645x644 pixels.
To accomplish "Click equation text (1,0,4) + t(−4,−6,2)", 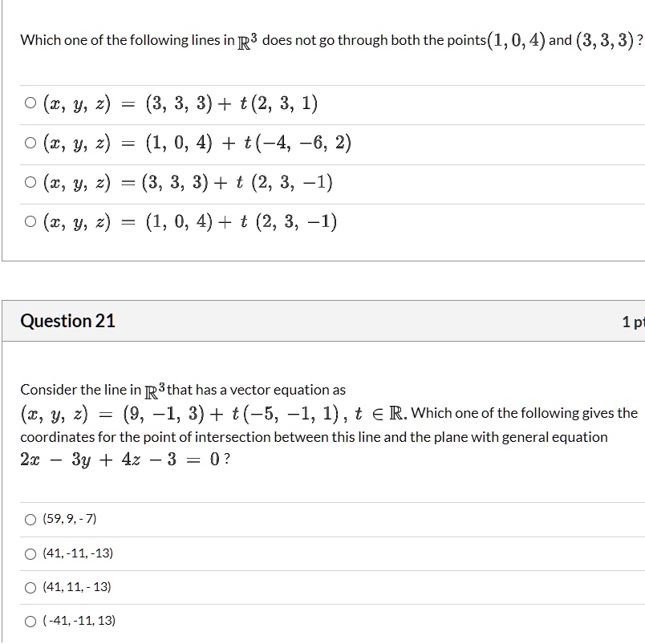I will (197, 143).
